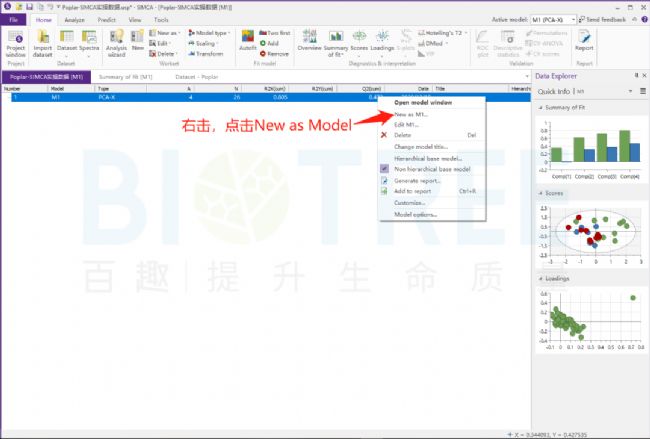Click the red X Delete icon in menu

coord(384,135)
